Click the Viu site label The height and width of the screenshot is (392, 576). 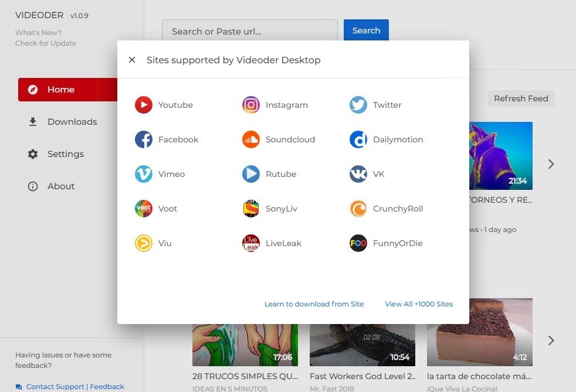tap(165, 243)
